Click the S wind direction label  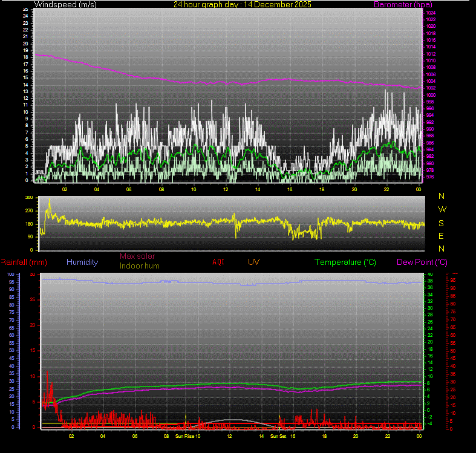[441, 223]
